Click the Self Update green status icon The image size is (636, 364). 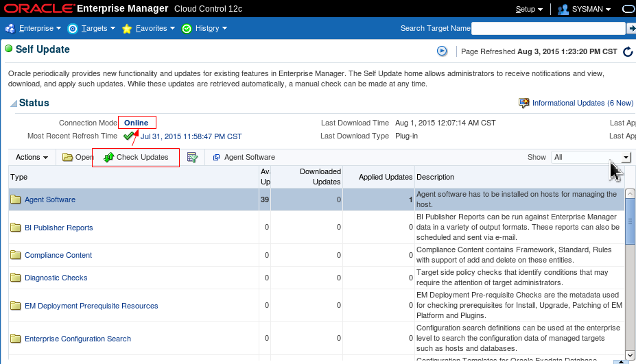(8, 49)
